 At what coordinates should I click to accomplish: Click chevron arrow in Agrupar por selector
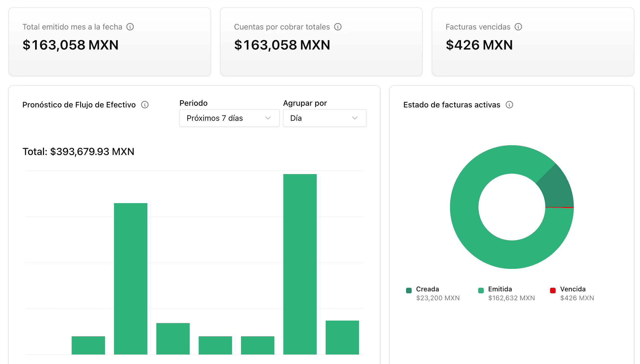point(355,118)
